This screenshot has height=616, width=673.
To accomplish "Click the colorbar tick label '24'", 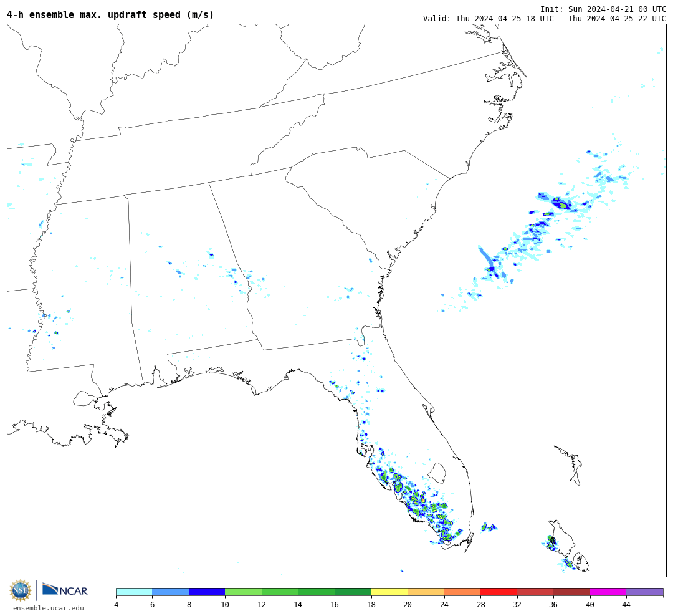I will (x=444, y=605).
